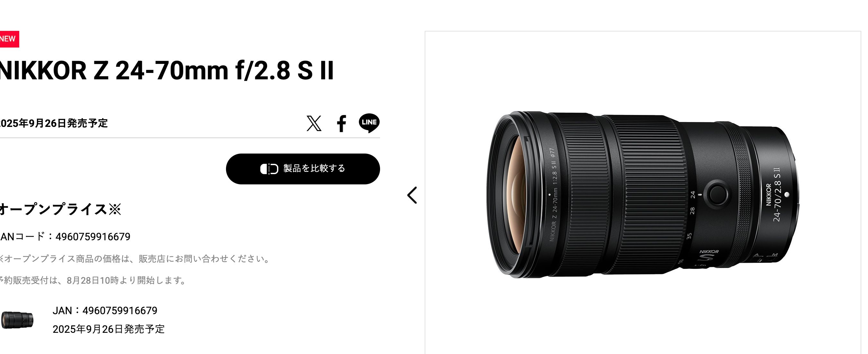Share via the LINE icon
The height and width of the screenshot is (354, 868).
(x=369, y=123)
